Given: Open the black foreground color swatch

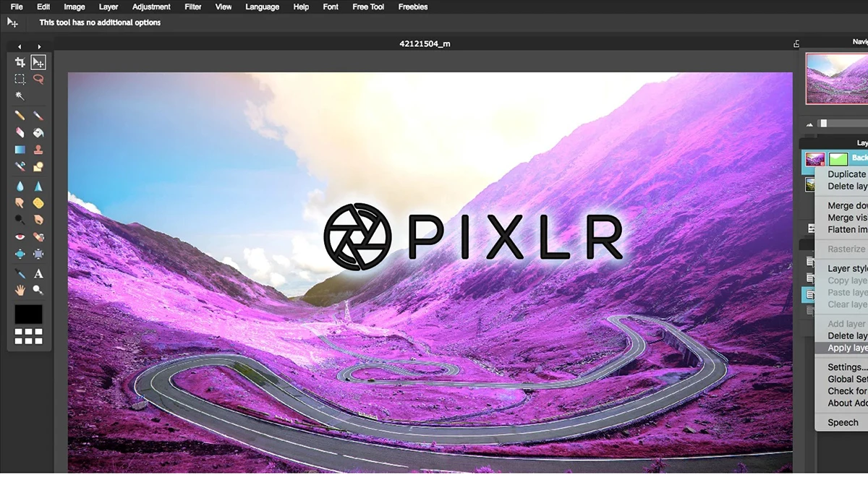Looking at the screenshot, I should point(29,314).
